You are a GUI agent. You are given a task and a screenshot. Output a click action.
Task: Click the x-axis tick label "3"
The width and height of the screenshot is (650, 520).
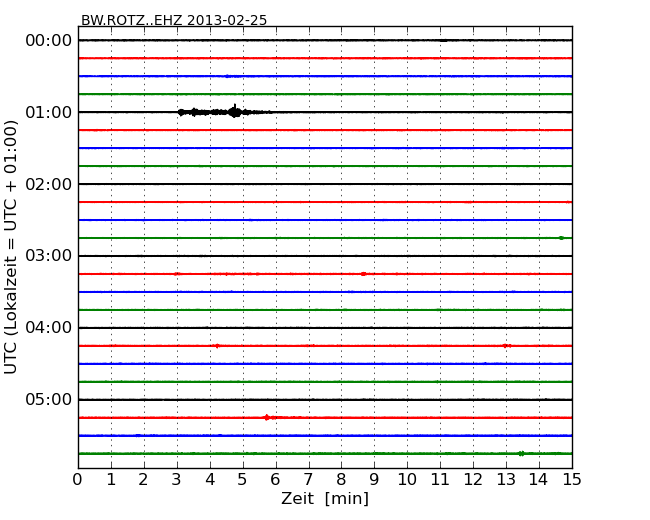(177, 480)
